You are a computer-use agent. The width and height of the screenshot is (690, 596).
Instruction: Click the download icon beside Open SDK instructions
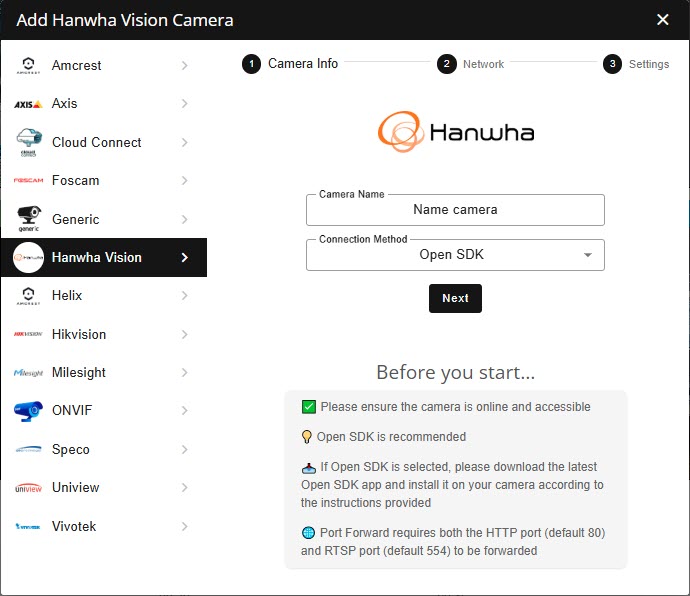pyautogui.click(x=308, y=468)
